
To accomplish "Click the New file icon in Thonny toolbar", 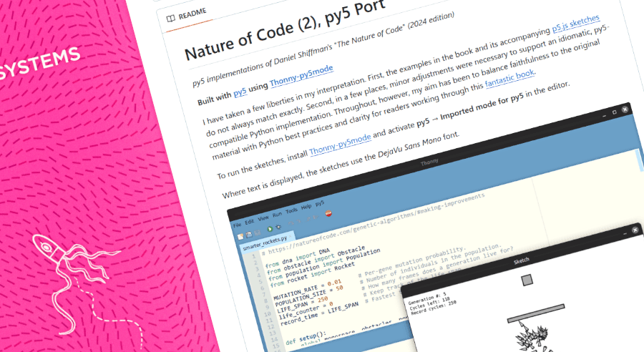I will [x=240, y=237].
